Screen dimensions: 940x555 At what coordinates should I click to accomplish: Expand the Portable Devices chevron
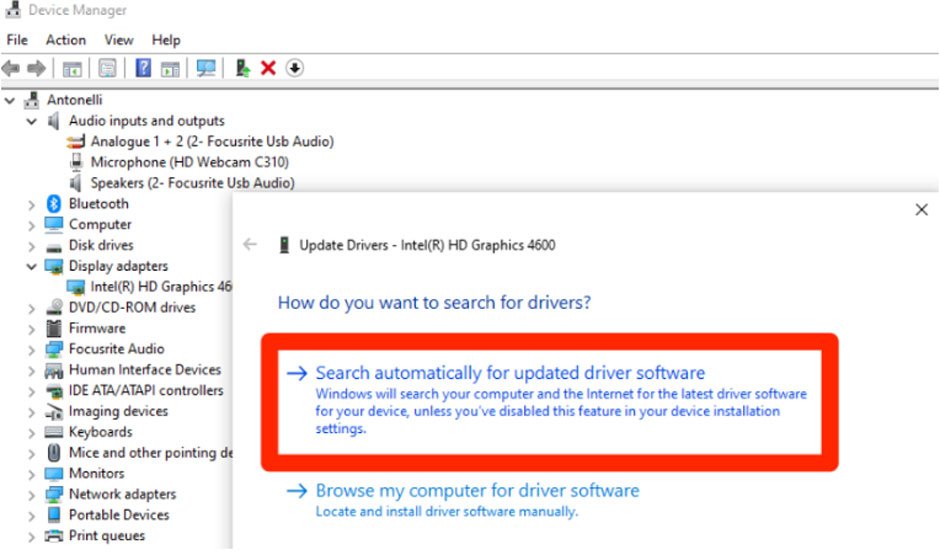click(x=31, y=516)
